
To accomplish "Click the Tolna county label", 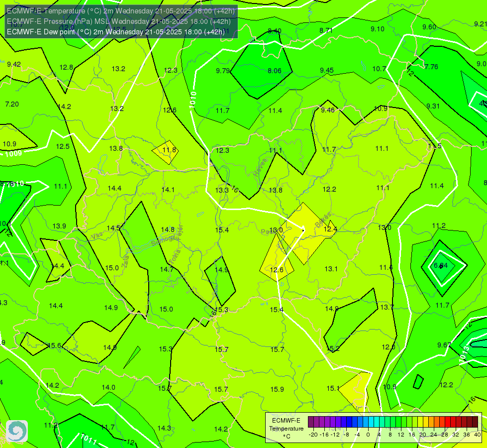I will (176, 257).
